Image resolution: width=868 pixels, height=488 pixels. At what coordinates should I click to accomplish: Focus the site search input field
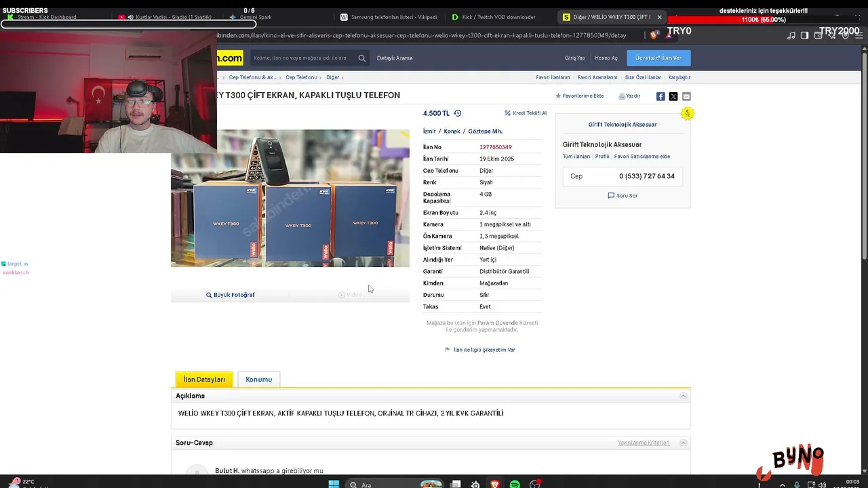304,58
